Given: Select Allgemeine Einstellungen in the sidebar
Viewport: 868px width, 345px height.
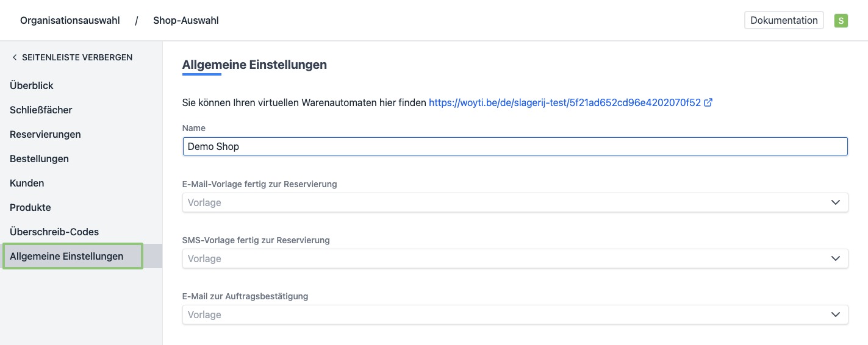Looking at the screenshot, I should [x=66, y=257].
